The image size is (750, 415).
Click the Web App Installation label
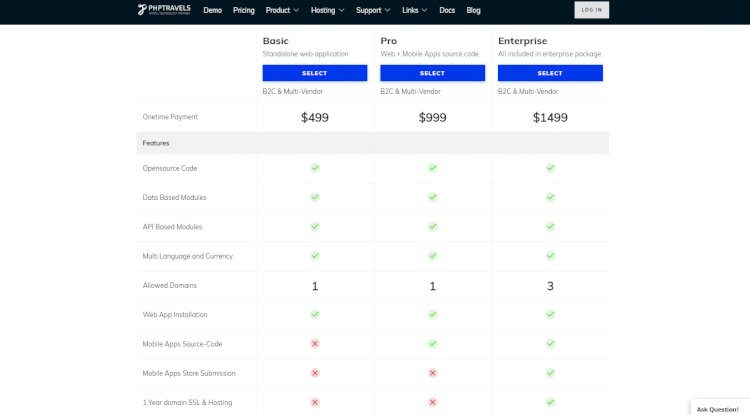point(175,315)
